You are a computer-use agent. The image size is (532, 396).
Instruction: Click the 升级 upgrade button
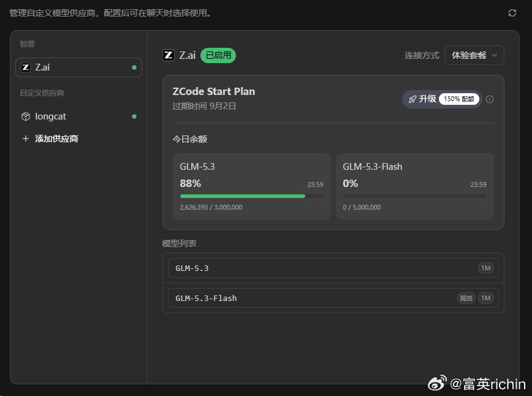point(442,99)
